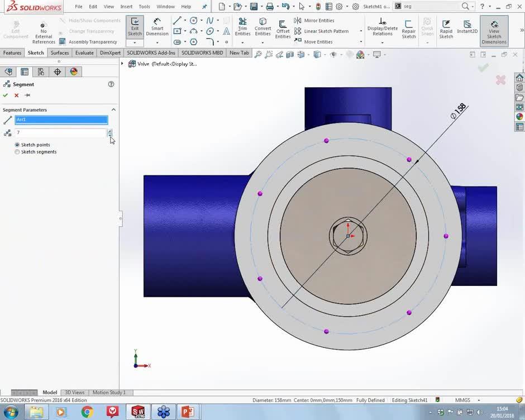Open the line tool dropdown arrow
525x420 pixels.
point(184,20)
